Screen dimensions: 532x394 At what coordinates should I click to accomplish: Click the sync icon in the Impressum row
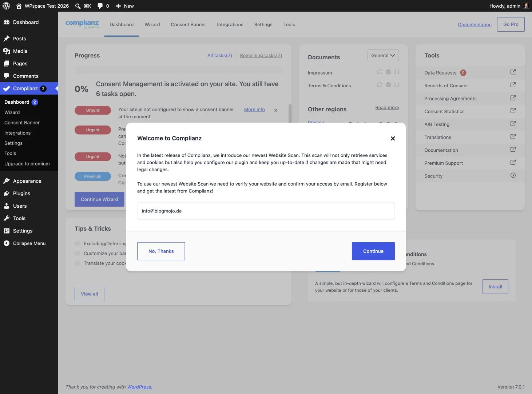[380, 72]
